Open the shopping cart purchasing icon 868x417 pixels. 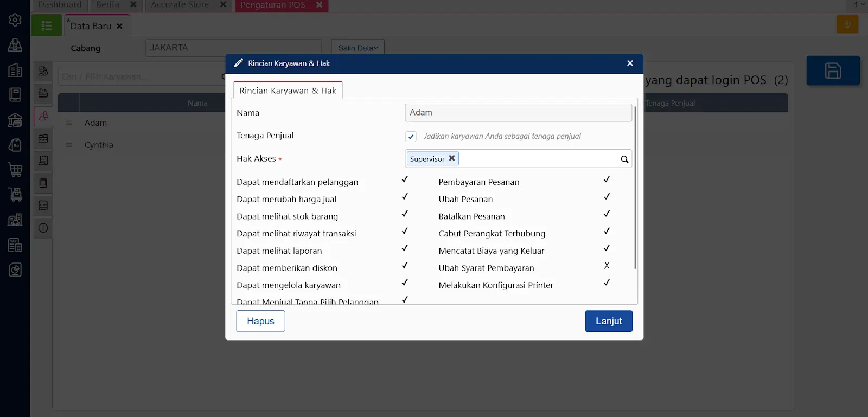pos(15,170)
